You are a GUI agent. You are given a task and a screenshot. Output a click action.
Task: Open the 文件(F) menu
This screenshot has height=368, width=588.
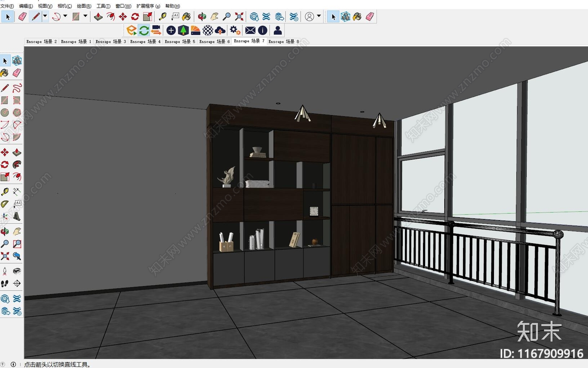(7, 6)
